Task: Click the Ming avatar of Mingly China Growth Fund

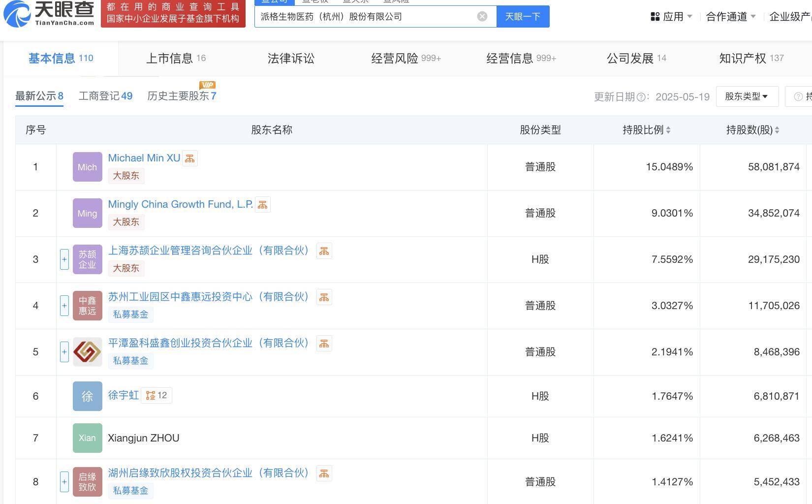Action: pyautogui.click(x=87, y=213)
